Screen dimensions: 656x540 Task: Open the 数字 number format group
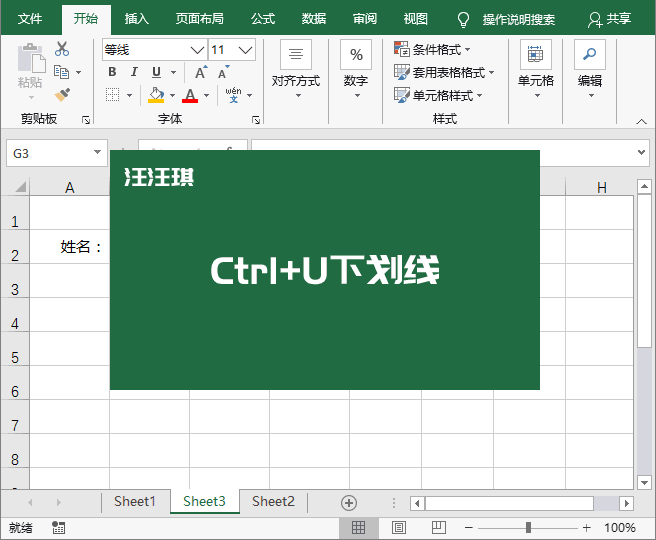tap(356, 69)
